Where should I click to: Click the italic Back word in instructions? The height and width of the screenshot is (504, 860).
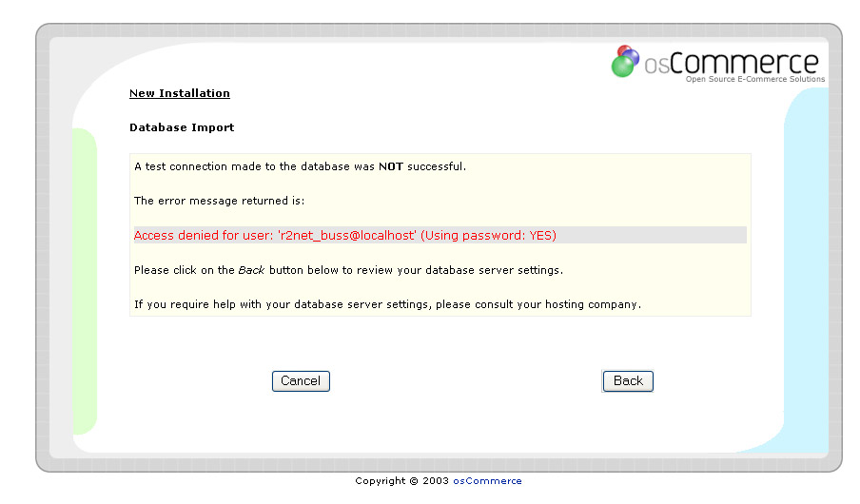251,270
